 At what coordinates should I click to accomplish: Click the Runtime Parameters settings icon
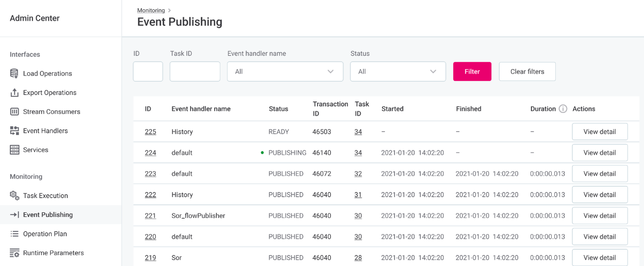click(14, 253)
